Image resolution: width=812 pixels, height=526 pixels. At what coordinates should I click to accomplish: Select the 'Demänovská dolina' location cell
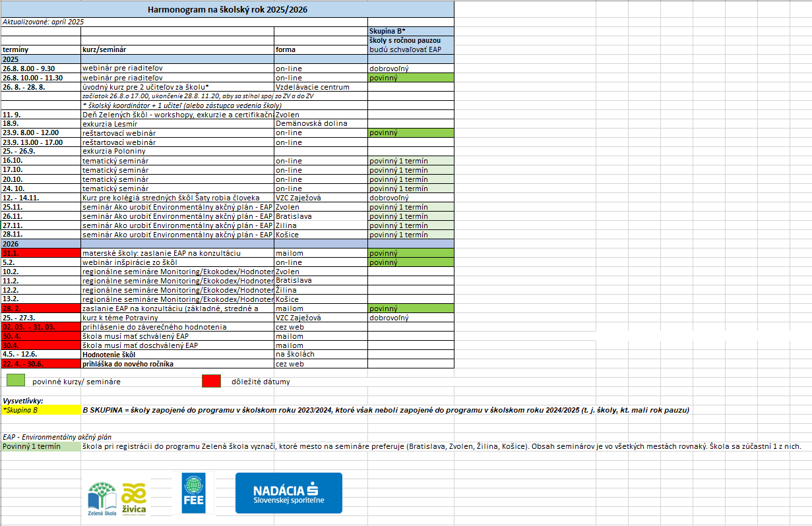coord(321,123)
